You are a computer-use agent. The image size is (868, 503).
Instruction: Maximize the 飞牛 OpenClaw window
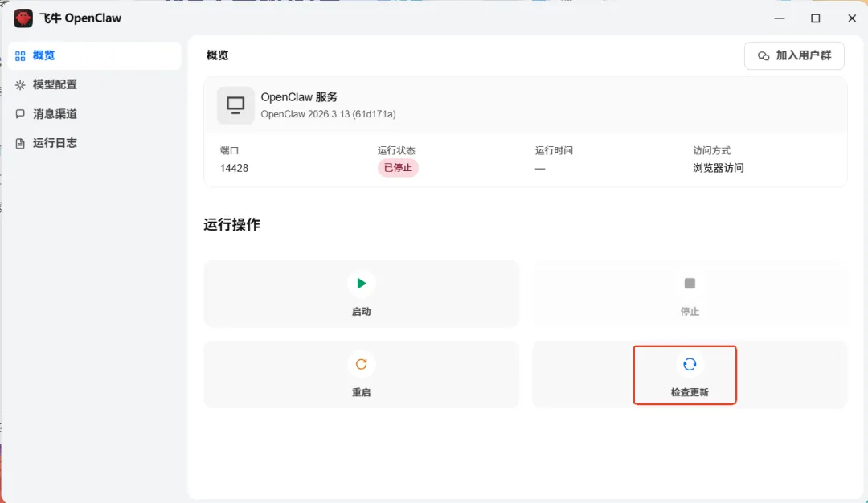click(816, 18)
